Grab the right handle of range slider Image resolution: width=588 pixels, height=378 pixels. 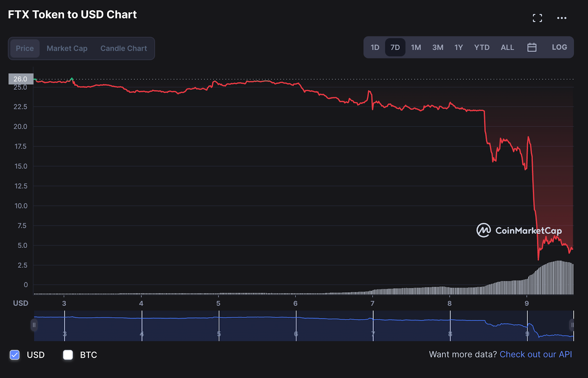[x=572, y=325]
